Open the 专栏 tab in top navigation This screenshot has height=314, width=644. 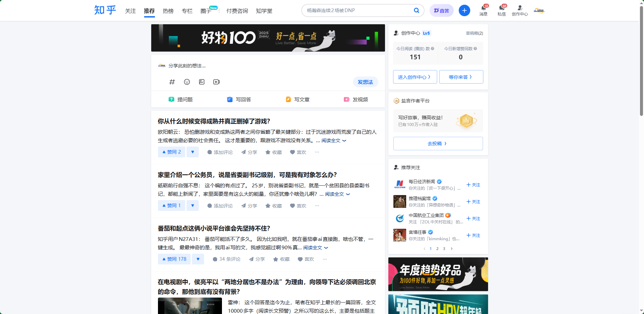point(187,11)
